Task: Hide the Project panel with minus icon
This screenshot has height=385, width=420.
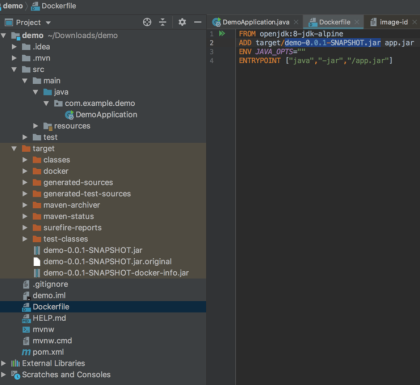Action: click(198, 22)
